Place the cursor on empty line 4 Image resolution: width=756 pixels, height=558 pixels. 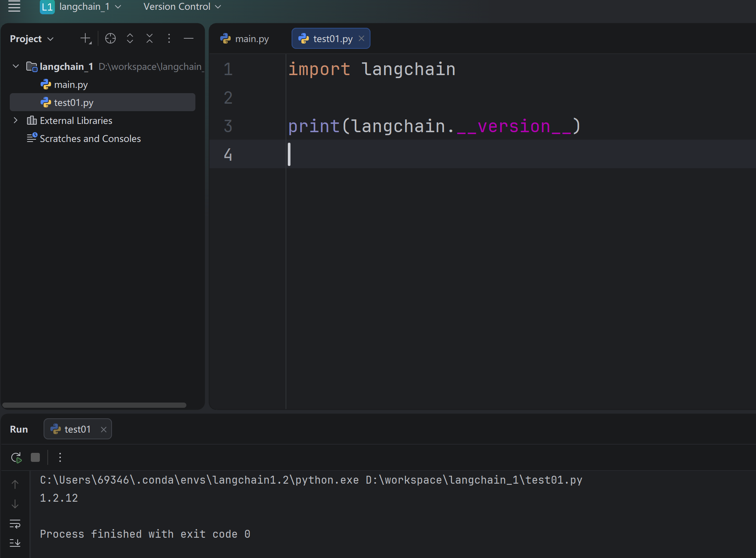(x=482, y=154)
